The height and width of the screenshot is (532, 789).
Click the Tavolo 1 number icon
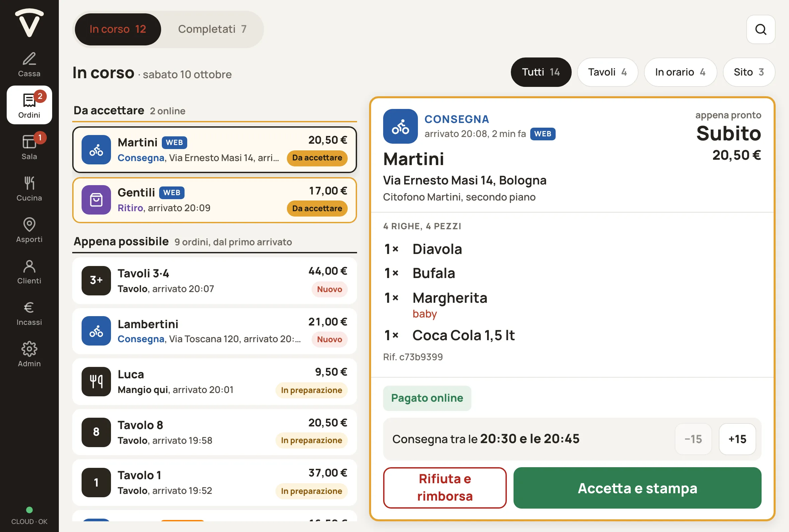pos(96,483)
